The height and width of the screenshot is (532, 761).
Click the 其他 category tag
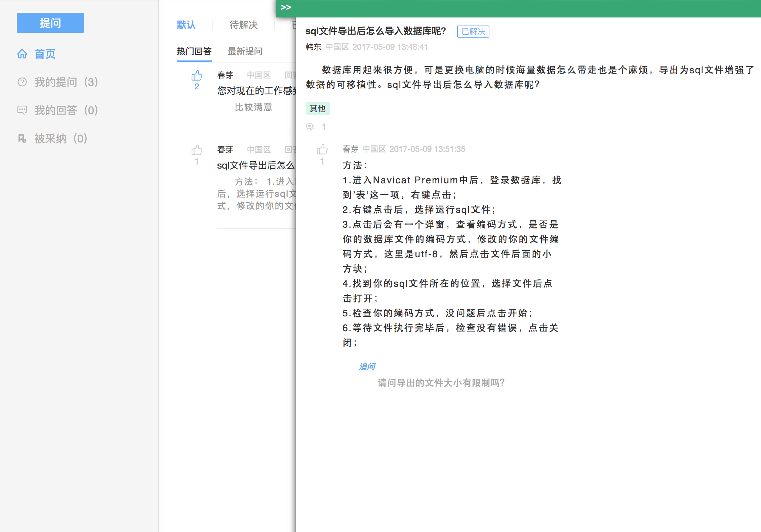[x=318, y=108]
